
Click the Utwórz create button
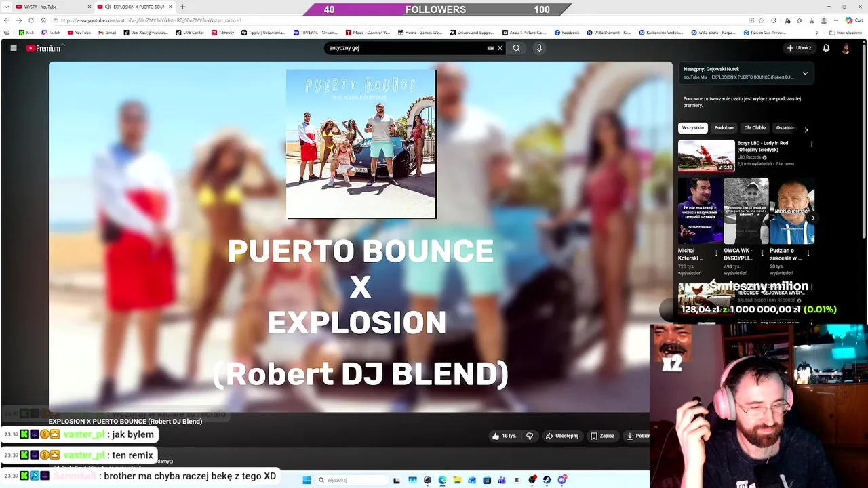click(800, 48)
